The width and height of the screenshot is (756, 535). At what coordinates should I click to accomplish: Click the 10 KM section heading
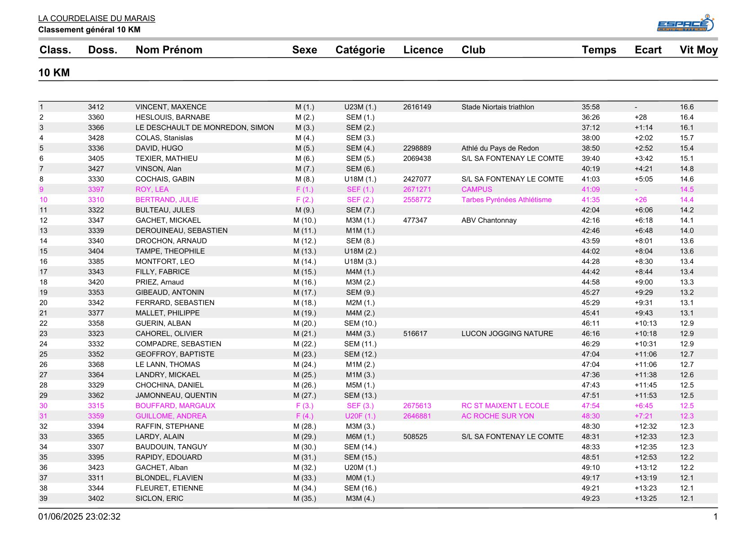(x=54, y=73)
